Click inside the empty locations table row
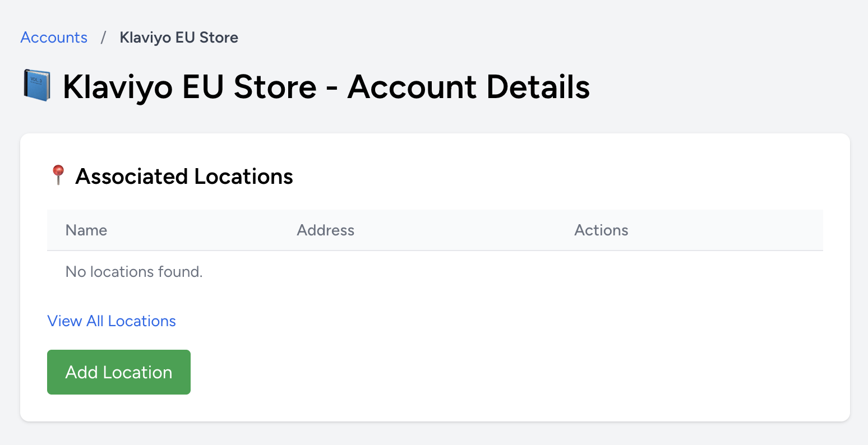This screenshot has width=868, height=445. (x=393, y=271)
